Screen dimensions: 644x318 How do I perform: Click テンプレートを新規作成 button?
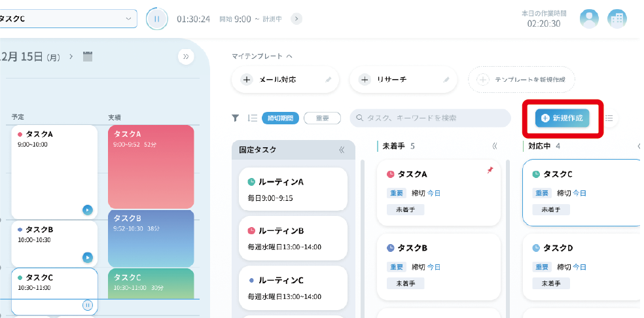(x=521, y=80)
